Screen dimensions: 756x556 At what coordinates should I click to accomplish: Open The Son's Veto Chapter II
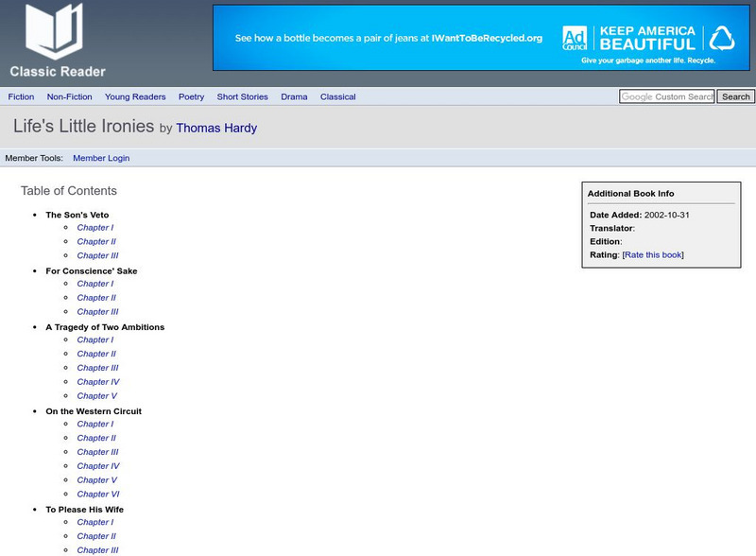[x=96, y=241]
